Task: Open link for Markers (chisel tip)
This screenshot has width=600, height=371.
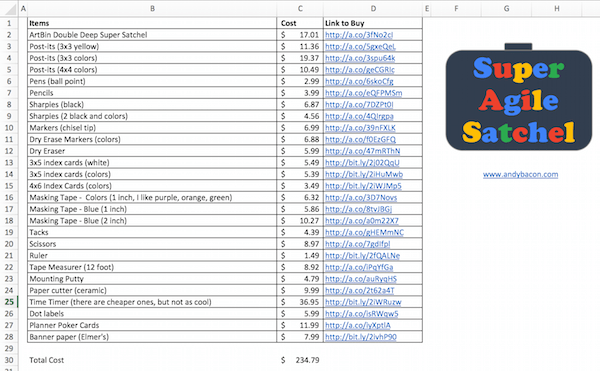Action: pyautogui.click(x=360, y=128)
